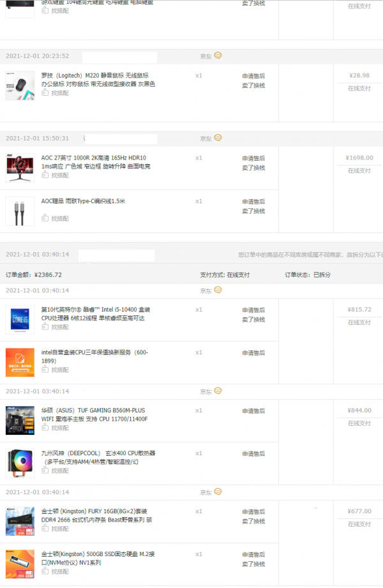Click 卖了换钱 for the Kingston 500GB SSD
The image size is (383, 588).
click(253, 564)
